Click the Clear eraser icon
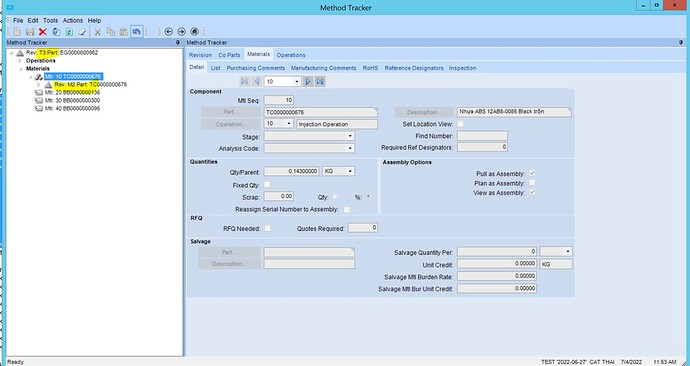The width and height of the screenshot is (690, 366). 82,32
